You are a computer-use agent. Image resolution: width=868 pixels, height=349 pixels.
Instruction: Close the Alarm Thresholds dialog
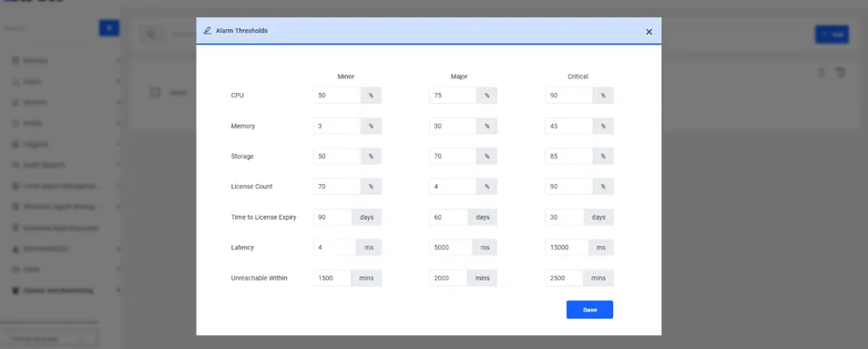pos(648,32)
